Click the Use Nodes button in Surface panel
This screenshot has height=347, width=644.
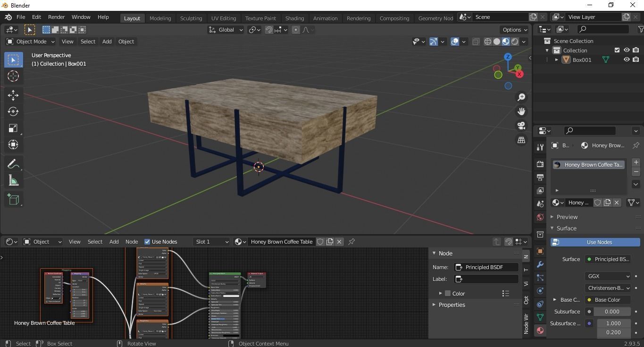[595, 242]
